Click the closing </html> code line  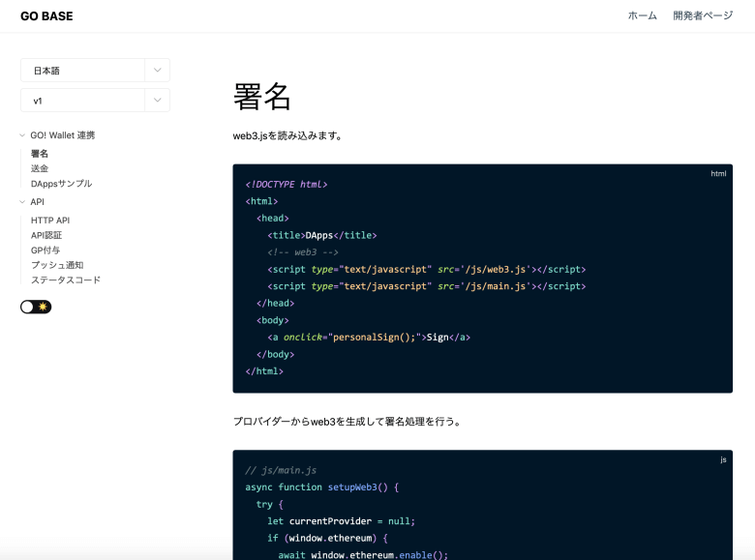pyautogui.click(x=264, y=371)
